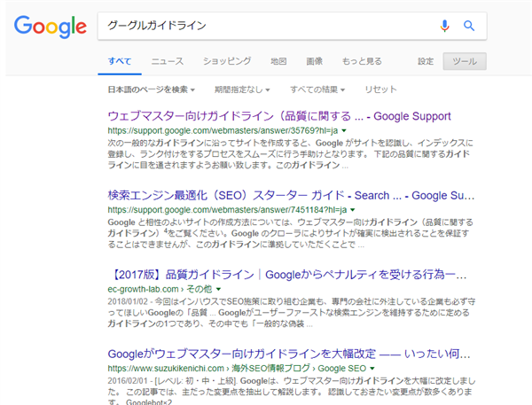Open 【2017版】品質ガイドライン result
Image resolution: width=532 pixels, height=405 pixels.
[288, 275]
